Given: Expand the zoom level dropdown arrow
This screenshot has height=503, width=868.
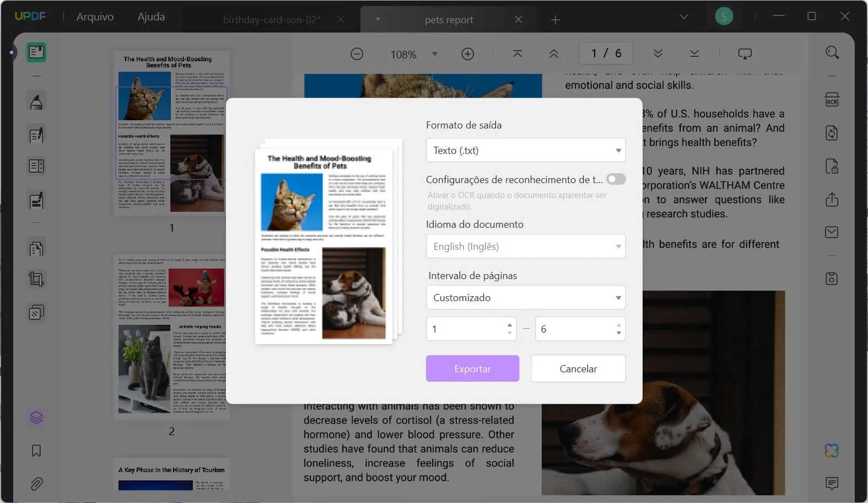Looking at the screenshot, I should [x=435, y=54].
